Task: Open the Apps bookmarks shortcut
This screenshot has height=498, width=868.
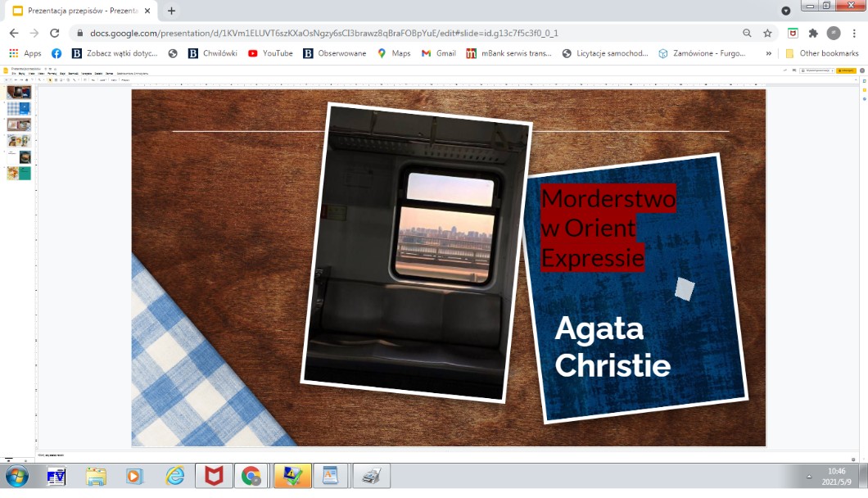Action: pos(25,53)
